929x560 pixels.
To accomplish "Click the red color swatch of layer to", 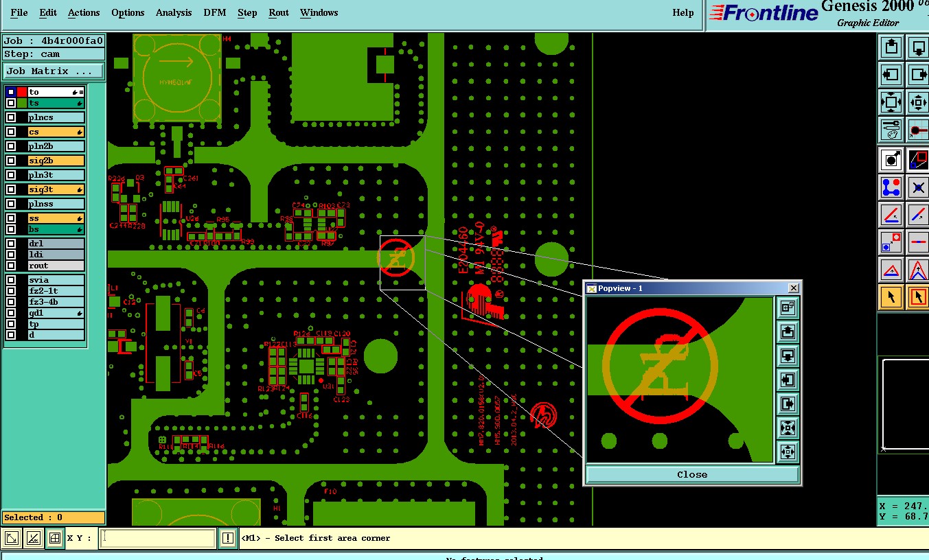I will pyautogui.click(x=22, y=92).
